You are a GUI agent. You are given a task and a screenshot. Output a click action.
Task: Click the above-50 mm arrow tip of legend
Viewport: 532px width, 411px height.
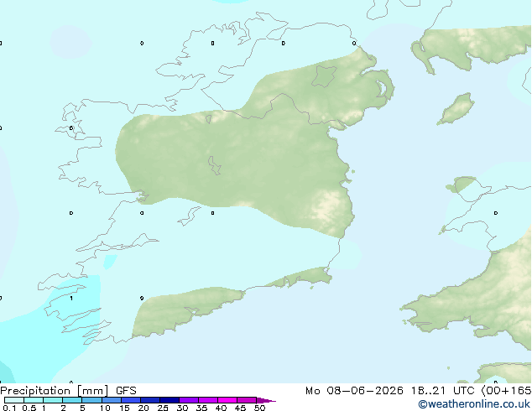click(266, 400)
